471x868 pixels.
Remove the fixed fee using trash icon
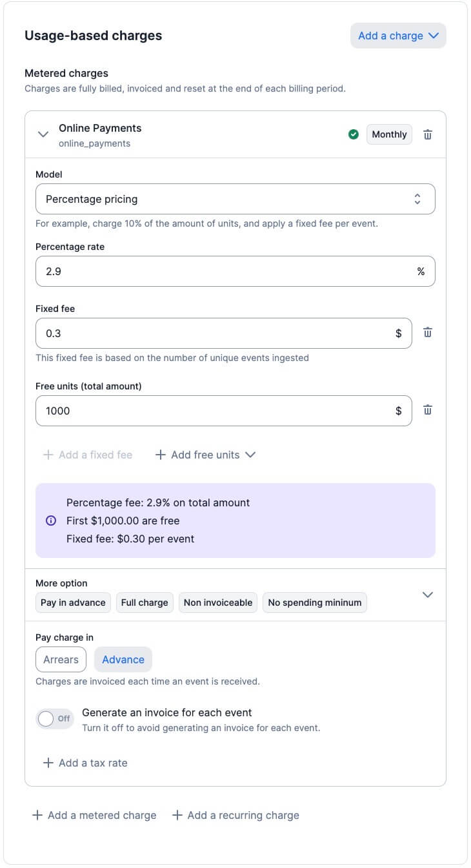(427, 333)
